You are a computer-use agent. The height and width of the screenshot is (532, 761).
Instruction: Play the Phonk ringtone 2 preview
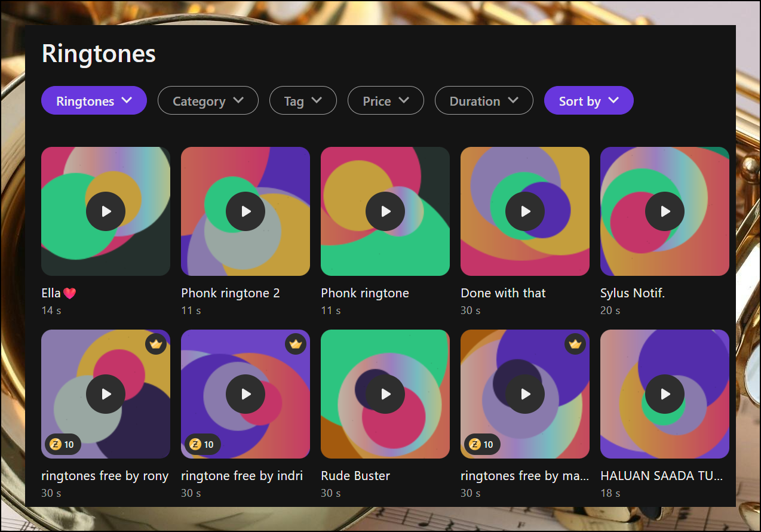pos(246,211)
